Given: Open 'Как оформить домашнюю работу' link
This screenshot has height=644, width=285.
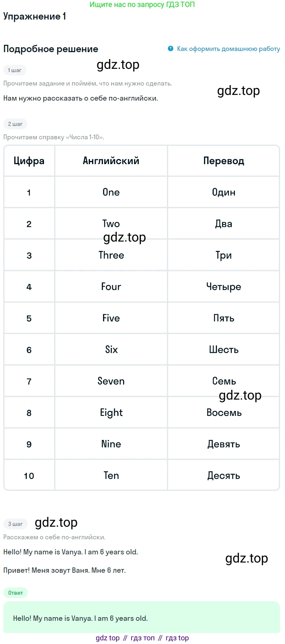Looking at the screenshot, I should pos(228,48).
